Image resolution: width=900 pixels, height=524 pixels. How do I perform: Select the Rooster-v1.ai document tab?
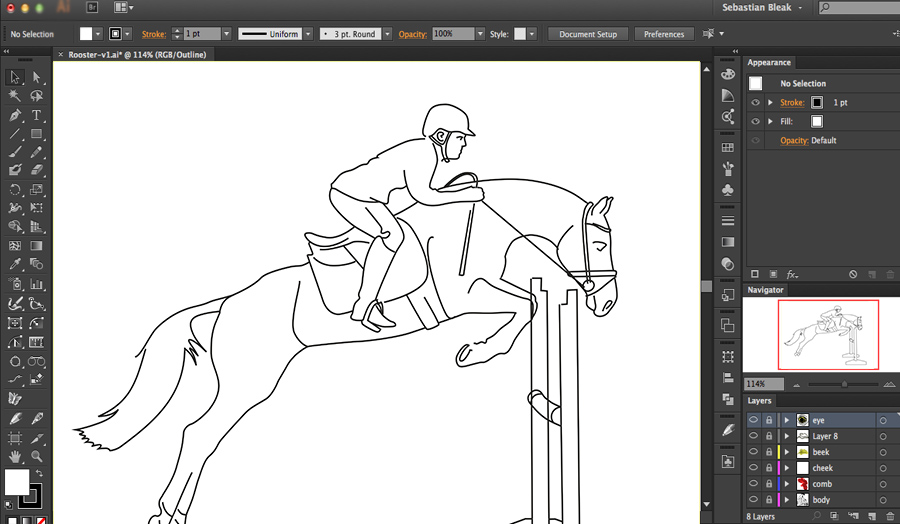136,55
